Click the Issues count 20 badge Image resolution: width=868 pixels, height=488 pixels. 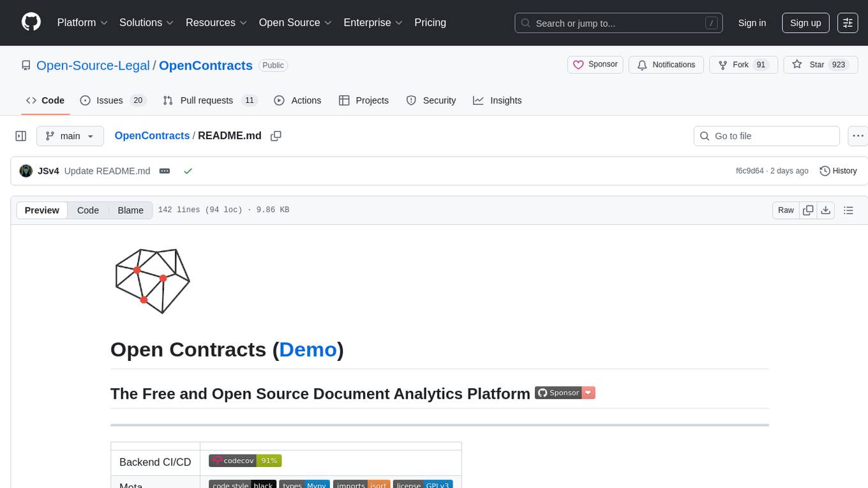137,100
